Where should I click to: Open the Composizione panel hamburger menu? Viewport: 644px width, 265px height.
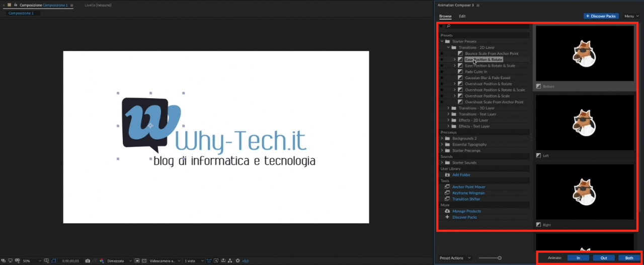coord(72,5)
